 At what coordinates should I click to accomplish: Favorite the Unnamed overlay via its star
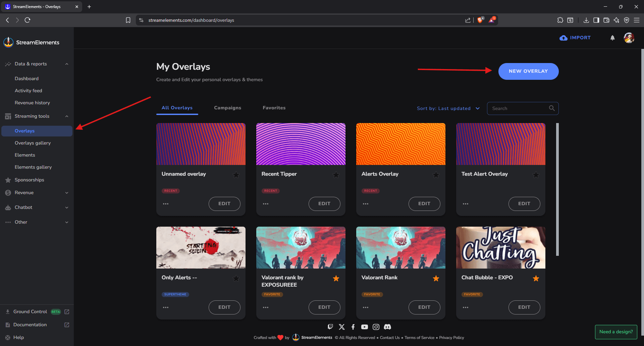(236, 175)
